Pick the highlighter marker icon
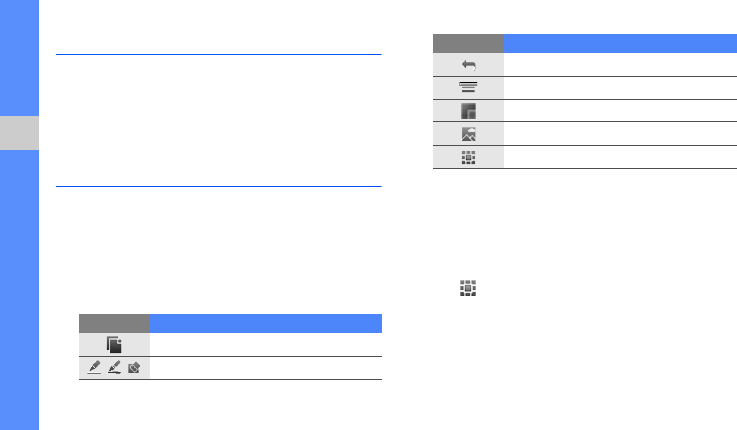The height and width of the screenshot is (430, 737). point(114,367)
